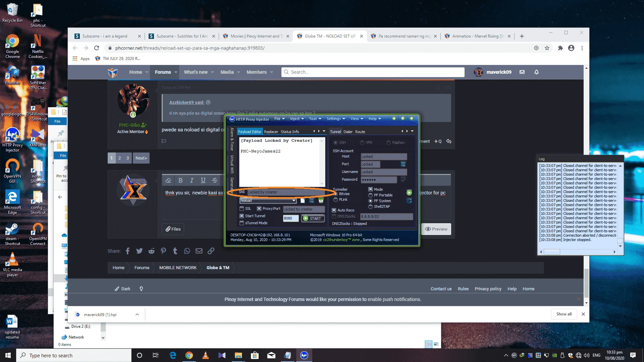This screenshot has width=644, height=362.
Task: Click the eraser remove-formatting icon in reply editor
Action: coord(168,180)
